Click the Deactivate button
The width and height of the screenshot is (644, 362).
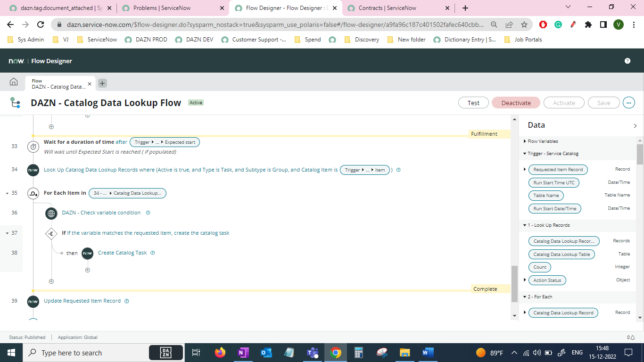click(x=516, y=103)
